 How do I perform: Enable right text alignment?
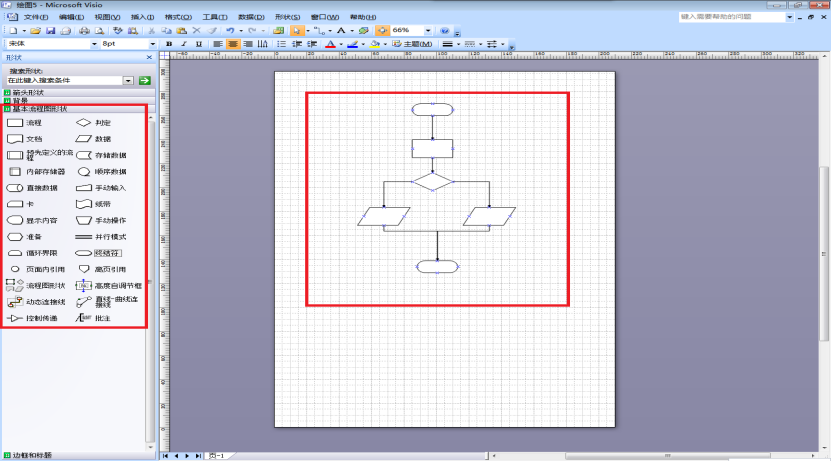tap(247, 44)
